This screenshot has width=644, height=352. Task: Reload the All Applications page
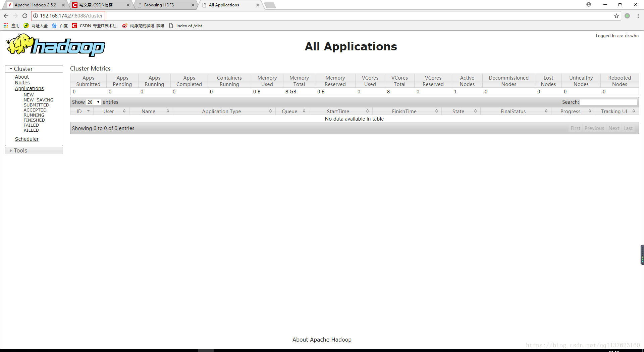click(x=25, y=16)
